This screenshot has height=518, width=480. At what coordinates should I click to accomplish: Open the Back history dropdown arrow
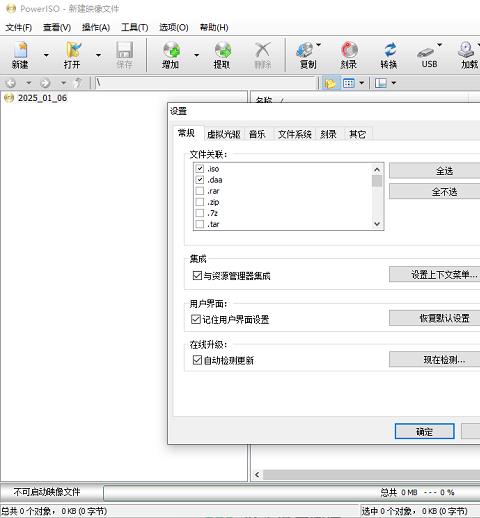tap(29, 83)
